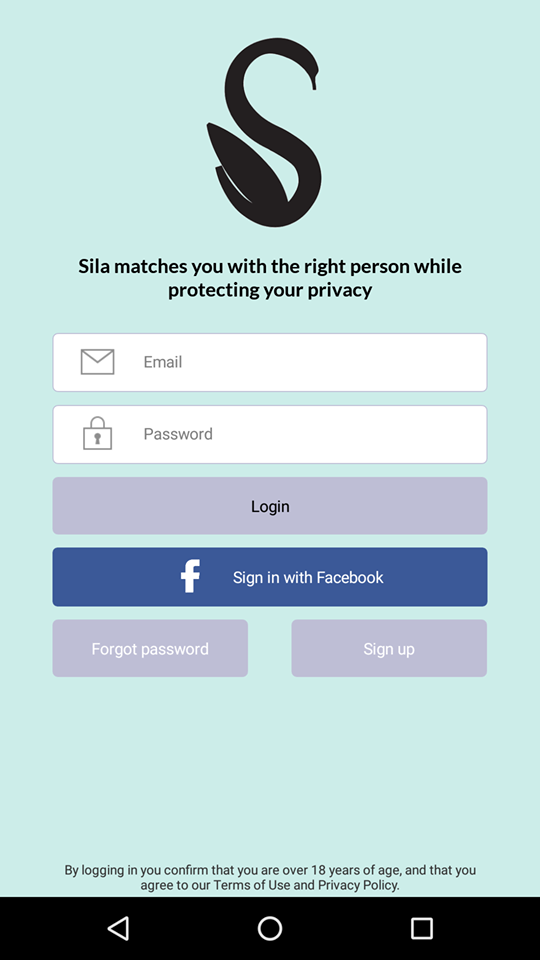Tap the white Facebook 'f' logo
Screen dimensions: 540x960
point(190,577)
